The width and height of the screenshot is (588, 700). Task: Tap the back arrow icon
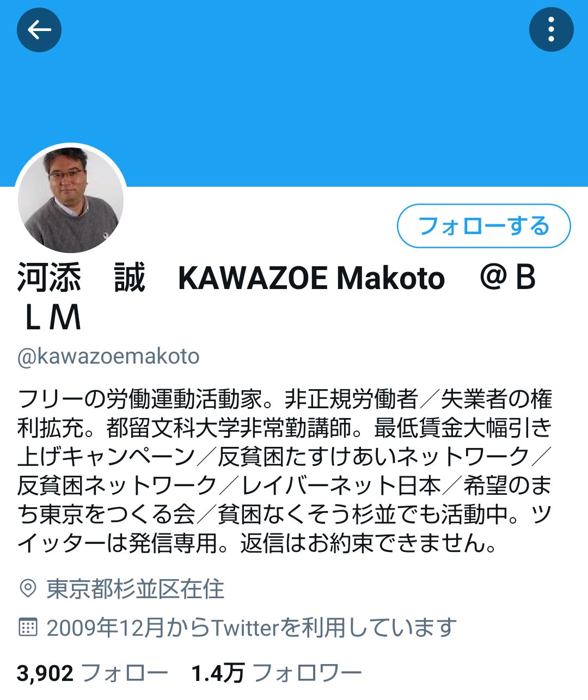(x=39, y=30)
